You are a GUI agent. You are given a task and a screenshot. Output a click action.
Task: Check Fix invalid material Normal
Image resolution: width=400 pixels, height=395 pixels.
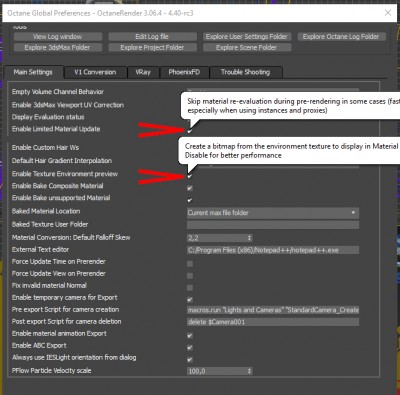coord(190,288)
